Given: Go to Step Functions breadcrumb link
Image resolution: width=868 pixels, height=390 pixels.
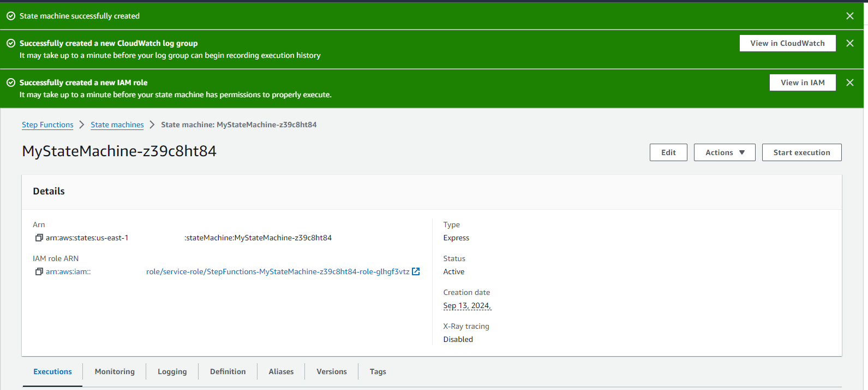Looking at the screenshot, I should [47, 125].
